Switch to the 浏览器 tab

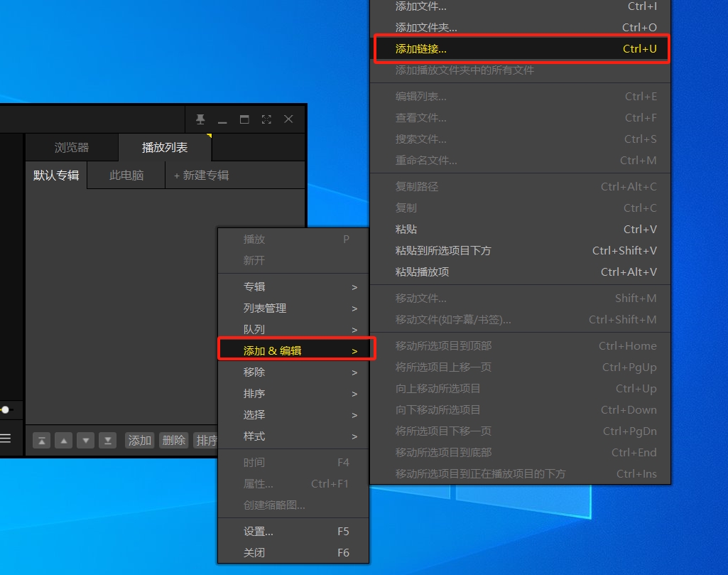(x=71, y=147)
